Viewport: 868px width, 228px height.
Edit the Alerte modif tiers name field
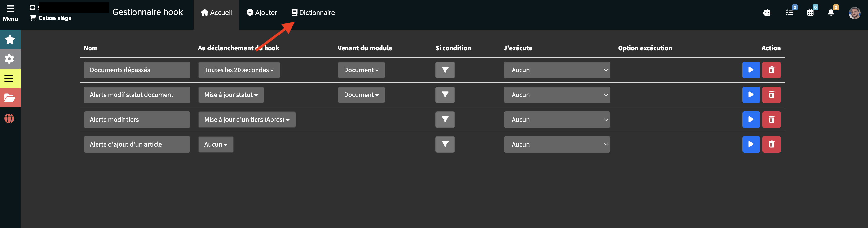coord(137,120)
